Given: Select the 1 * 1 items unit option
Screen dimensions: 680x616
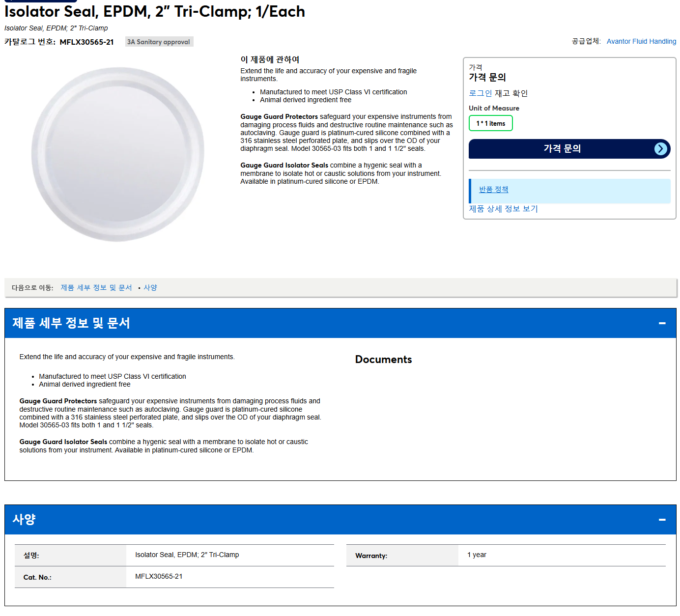Looking at the screenshot, I should point(490,123).
